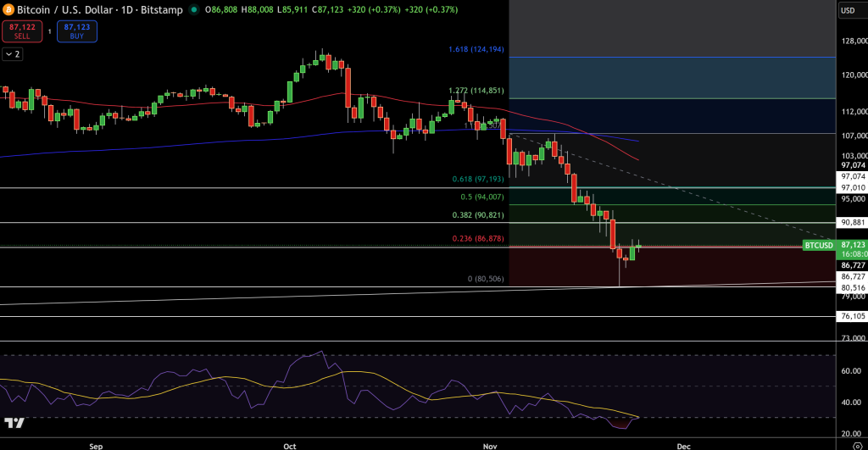Click the 120,000 price scale value
Image resolution: width=868 pixels, height=450 pixels.
click(x=854, y=75)
